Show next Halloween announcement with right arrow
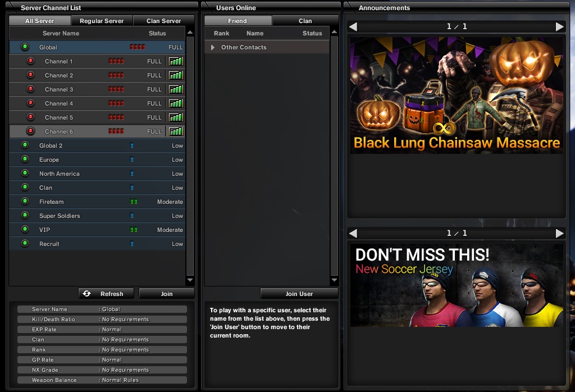This screenshot has width=575, height=392. click(x=559, y=26)
